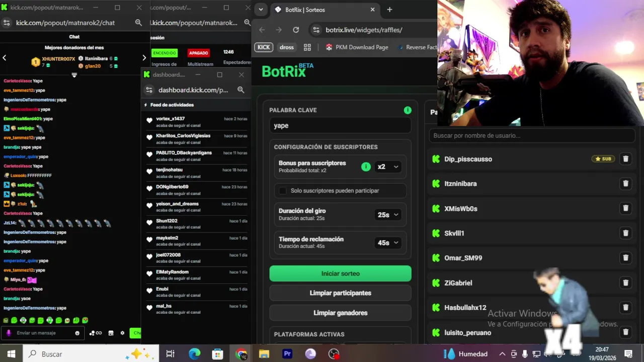Open Microsoft Edge from taskbar
644x362 pixels.
[194, 354]
